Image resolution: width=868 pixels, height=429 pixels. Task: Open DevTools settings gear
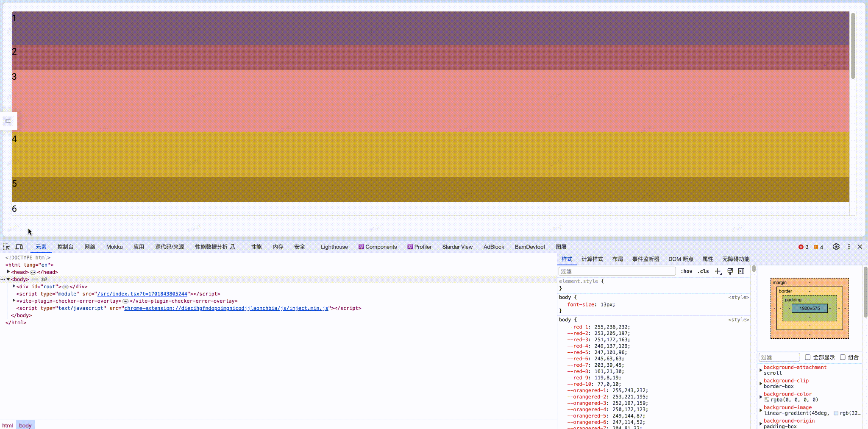pyautogui.click(x=836, y=247)
